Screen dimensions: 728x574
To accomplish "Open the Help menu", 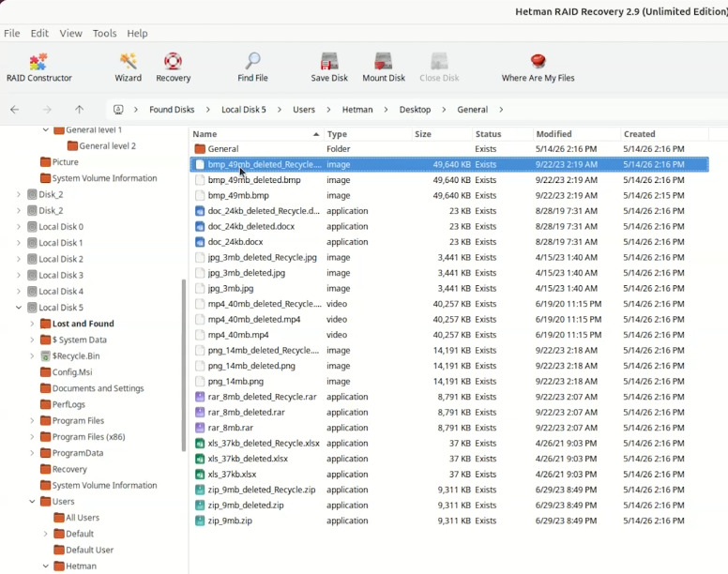I will click(x=137, y=34).
